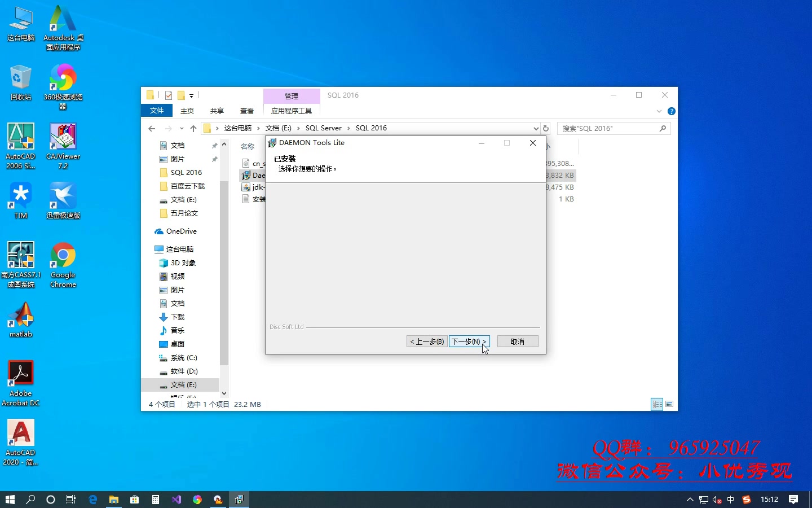812x508 pixels.
Task: Open the Recycle Bin 回收站 icon
Action: [21, 83]
